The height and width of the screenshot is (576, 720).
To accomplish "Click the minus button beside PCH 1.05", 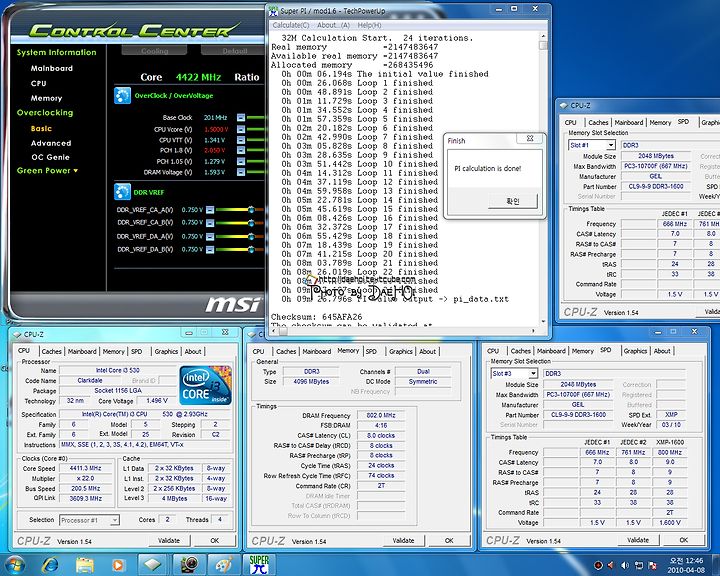I will [241, 161].
